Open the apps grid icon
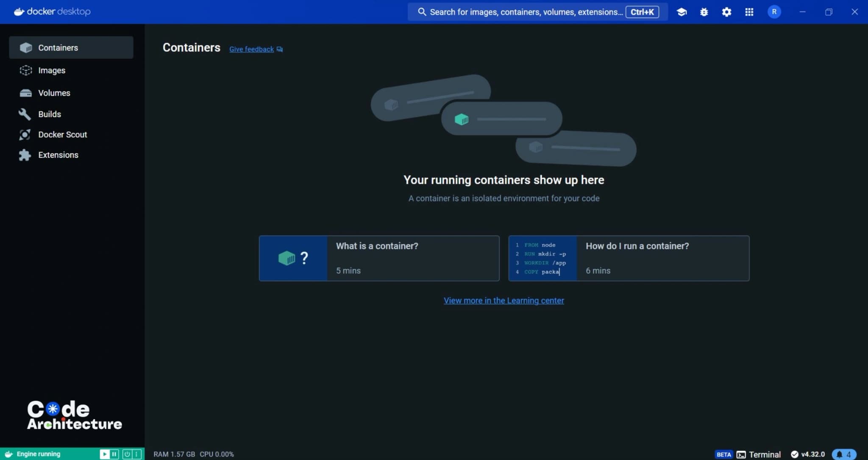The height and width of the screenshot is (460, 868). coord(749,12)
